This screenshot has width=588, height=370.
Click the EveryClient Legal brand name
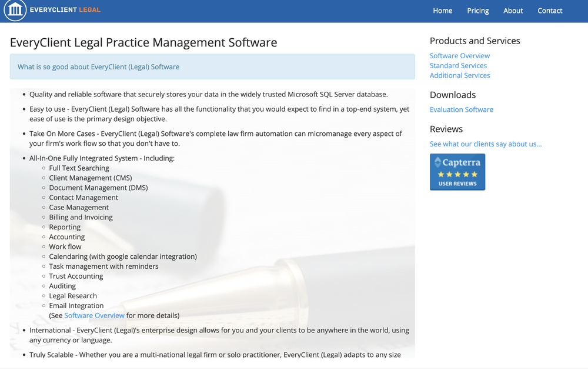pos(65,10)
